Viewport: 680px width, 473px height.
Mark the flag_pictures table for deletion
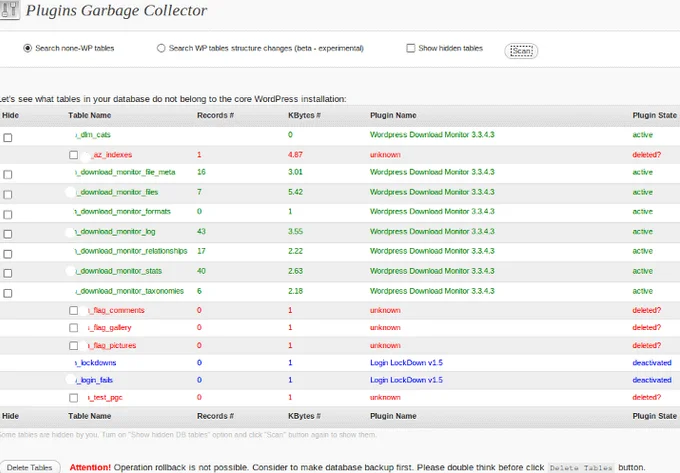(74, 345)
